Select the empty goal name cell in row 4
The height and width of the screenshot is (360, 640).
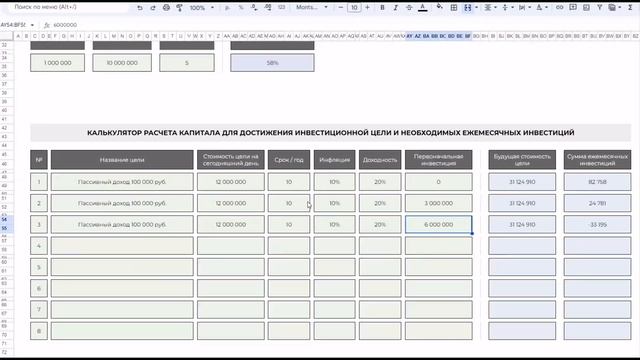click(x=122, y=246)
